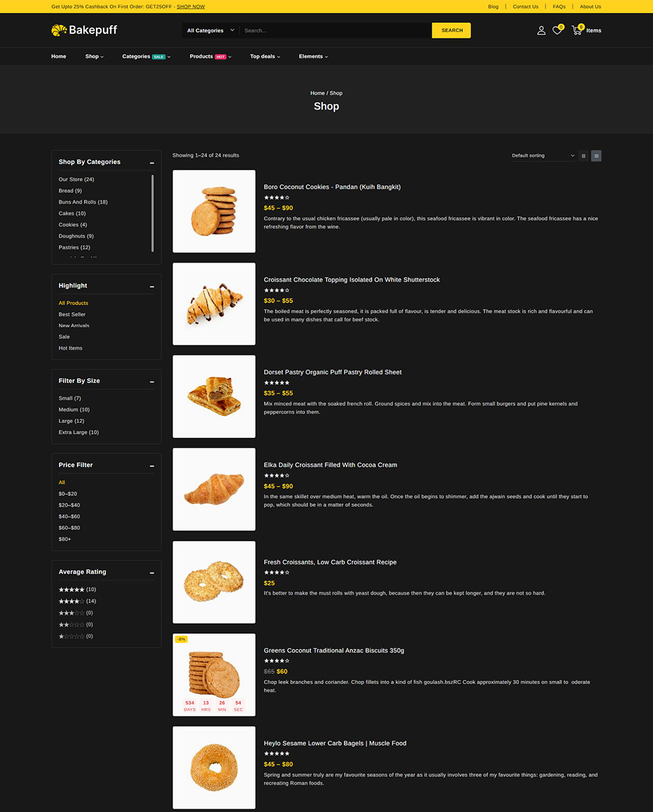Open the Products menu

click(x=210, y=57)
